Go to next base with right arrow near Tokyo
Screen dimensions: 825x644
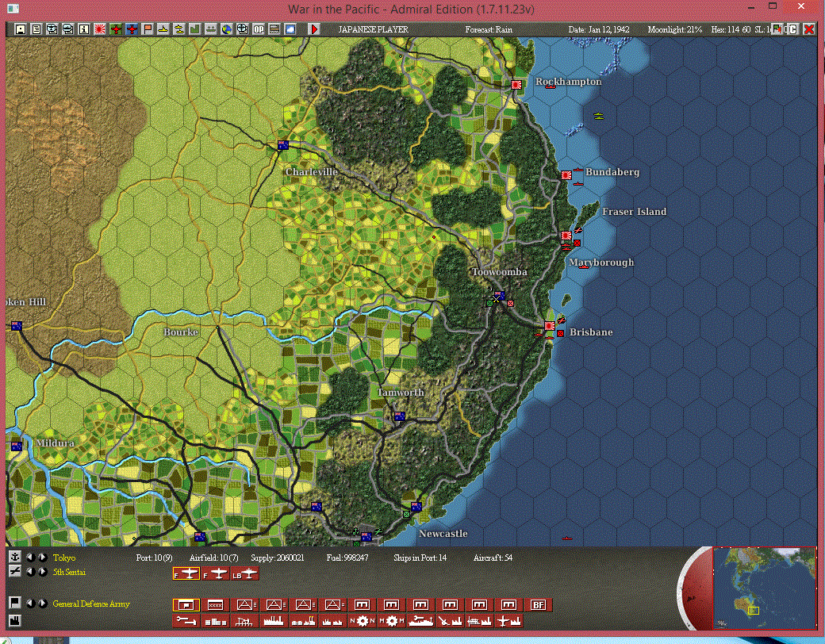(x=43, y=558)
